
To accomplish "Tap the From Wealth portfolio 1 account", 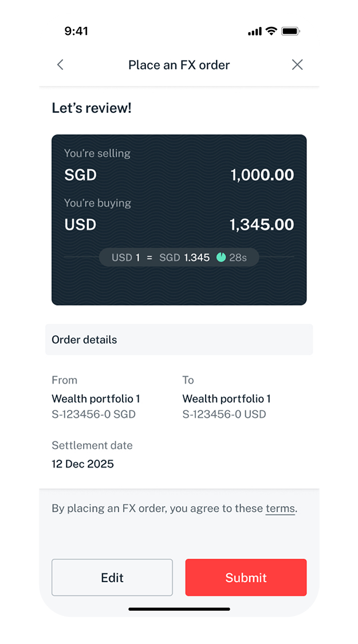I will (96, 399).
